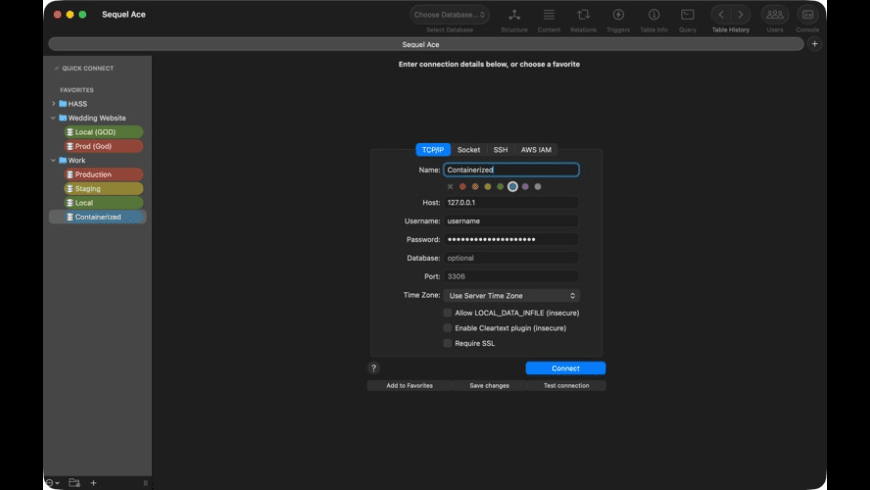Screen dimensions: 870x490
Task: Select the Prod (God) favorite
Action: (x=103, y=146)
